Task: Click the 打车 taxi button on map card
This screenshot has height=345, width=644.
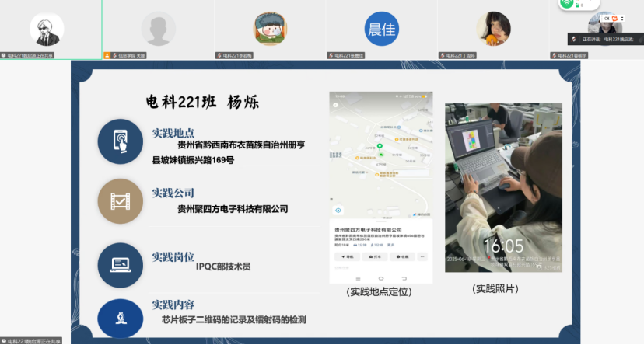Action: 376,256
